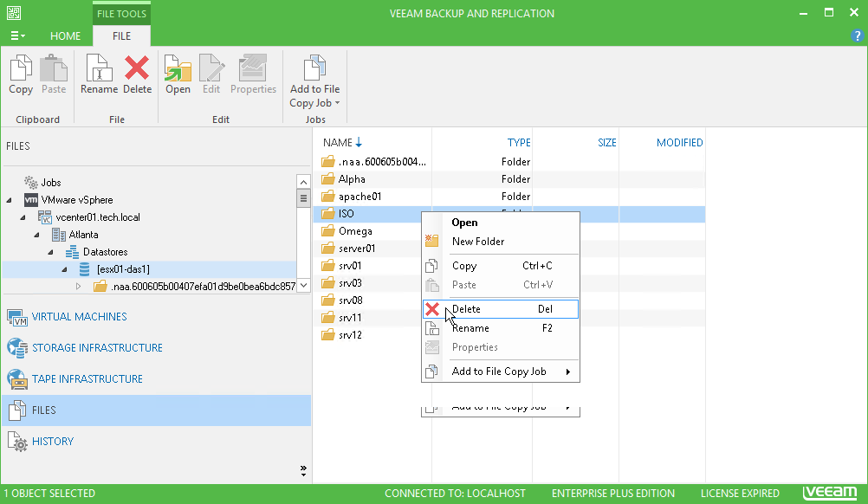868x504 pixels.
Task: Collapse the Datastores tree node
Action: (51, 252)
